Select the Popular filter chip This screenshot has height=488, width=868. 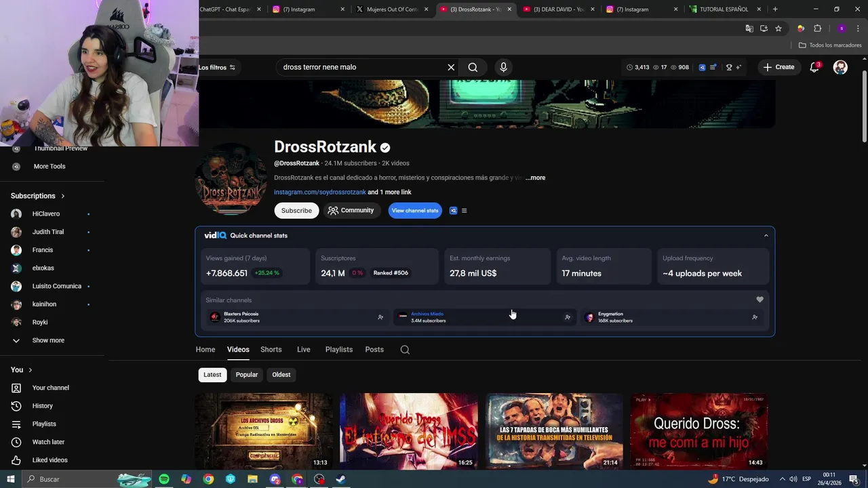[247, 375]
